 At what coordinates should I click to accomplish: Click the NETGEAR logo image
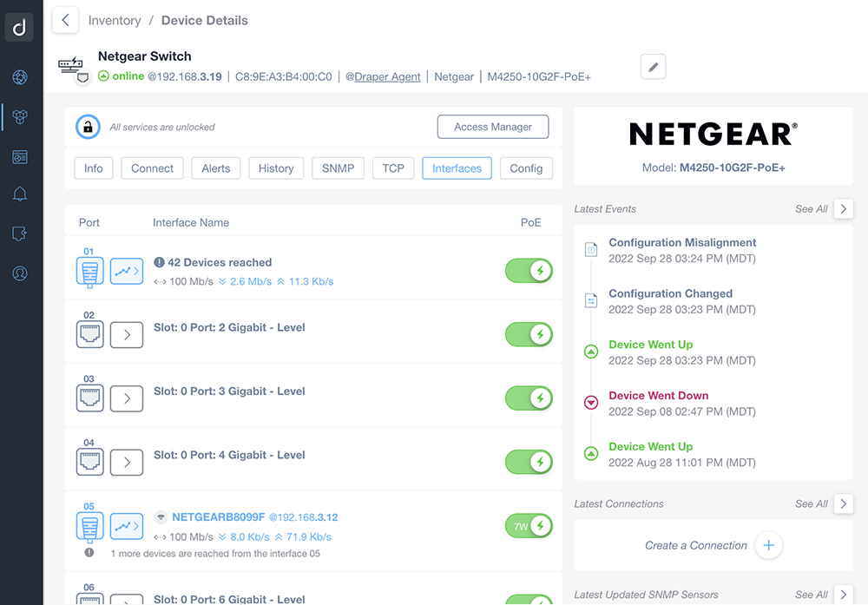713,134
